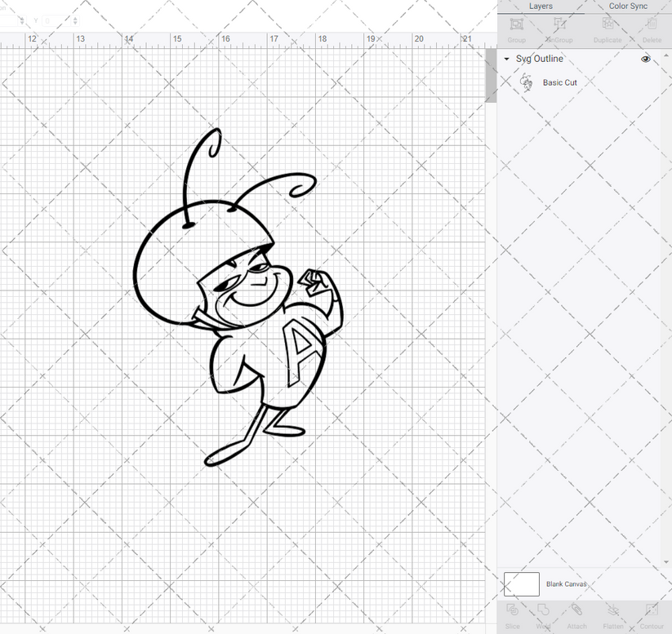Click the Blank Canvas label
672x634 pixels.
pyautogui.click(x=567, y=584)
